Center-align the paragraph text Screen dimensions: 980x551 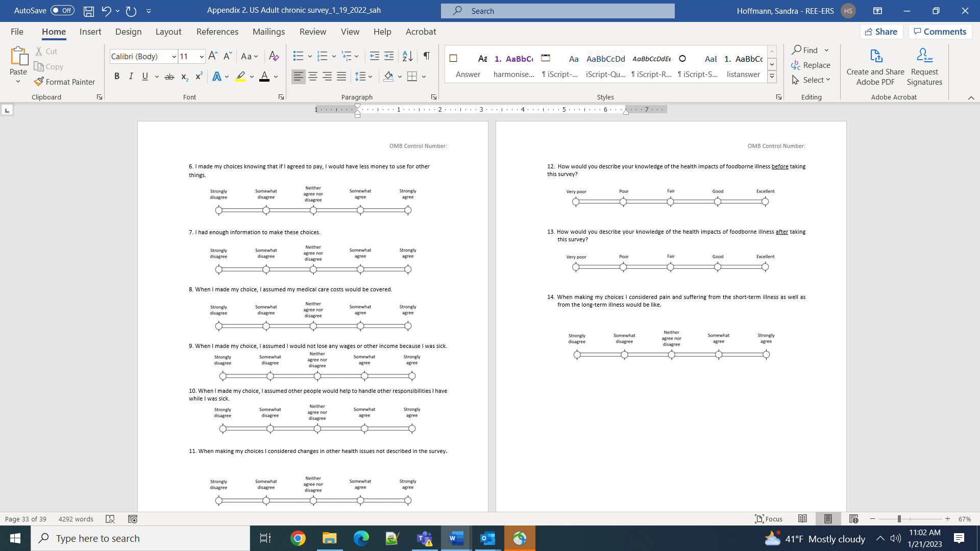pyautogui.click(x=313, y=77)
